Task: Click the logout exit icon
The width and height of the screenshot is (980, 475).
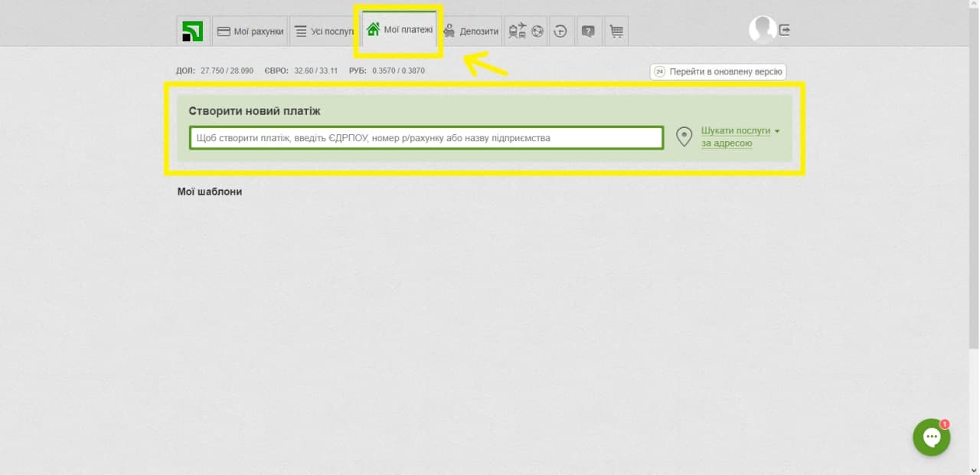Action: (x=785, y=30)
